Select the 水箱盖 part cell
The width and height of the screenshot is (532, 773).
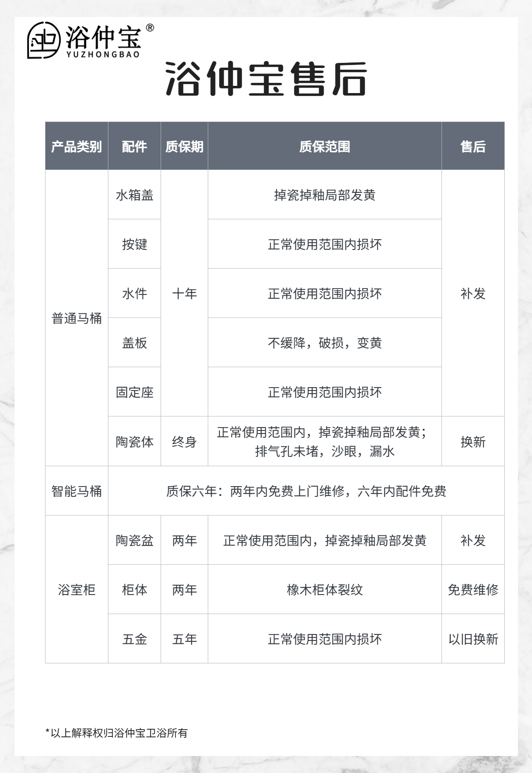tap(134, 195)
